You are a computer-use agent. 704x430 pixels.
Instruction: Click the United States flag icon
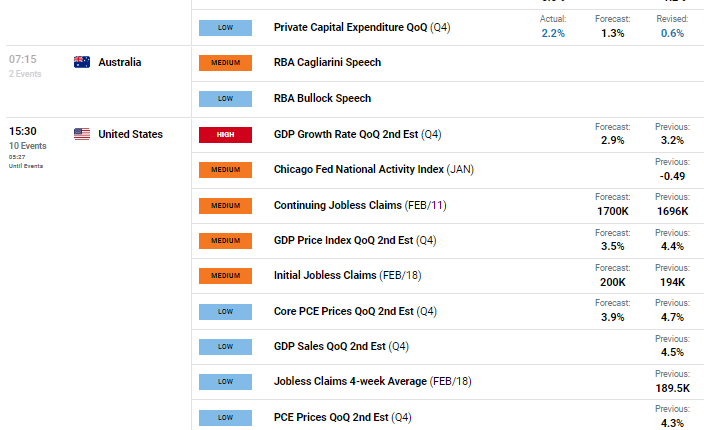(x=82, y=134)
